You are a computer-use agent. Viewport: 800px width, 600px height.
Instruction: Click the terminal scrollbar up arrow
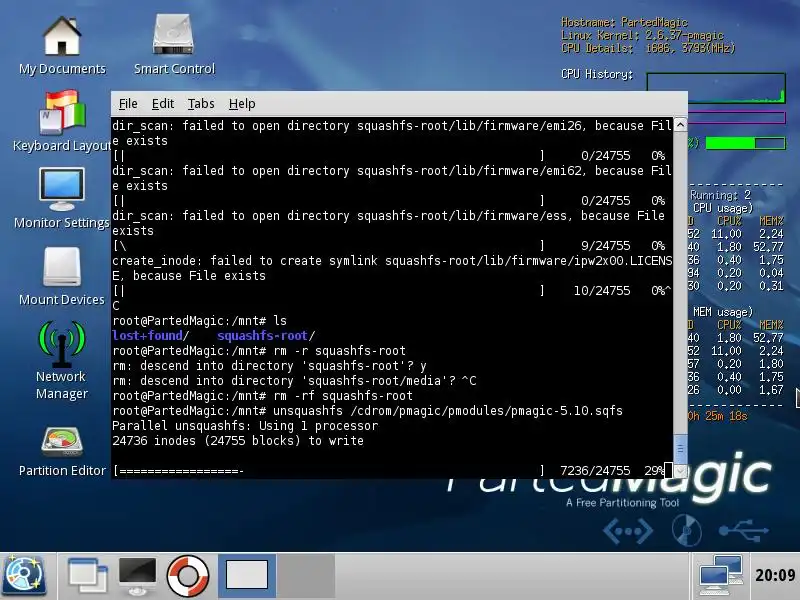pos(680,125)
